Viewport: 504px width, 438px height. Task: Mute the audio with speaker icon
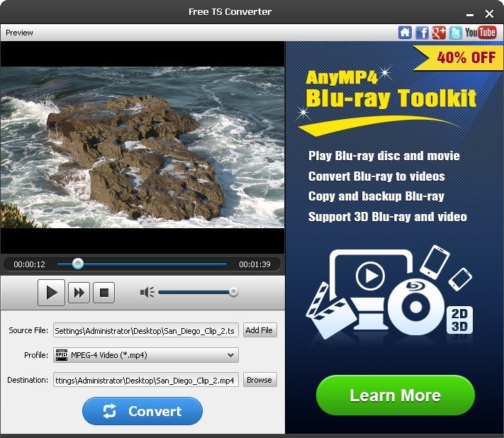pyautogui.click(x=147, y=292)
